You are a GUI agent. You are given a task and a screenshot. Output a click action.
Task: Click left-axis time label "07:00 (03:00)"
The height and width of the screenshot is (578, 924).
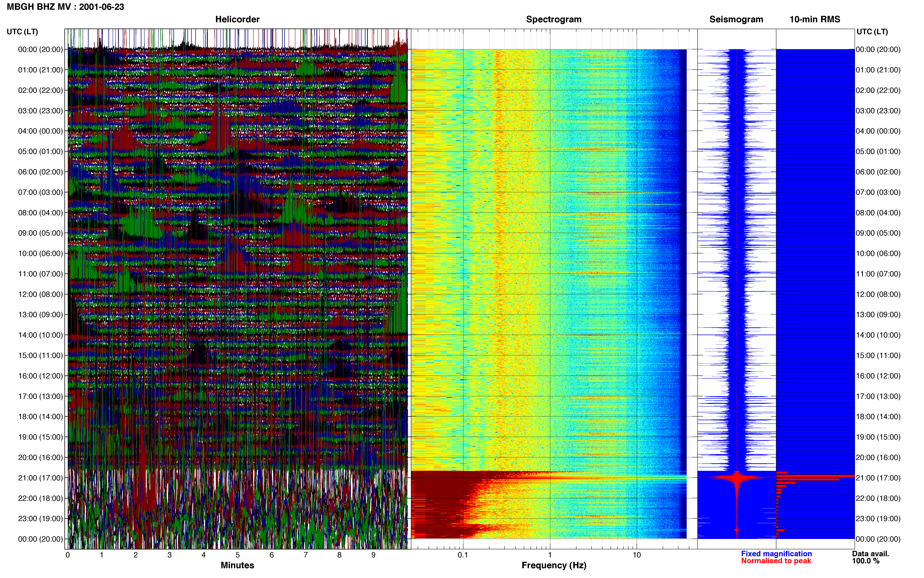[x=41, y=192]
